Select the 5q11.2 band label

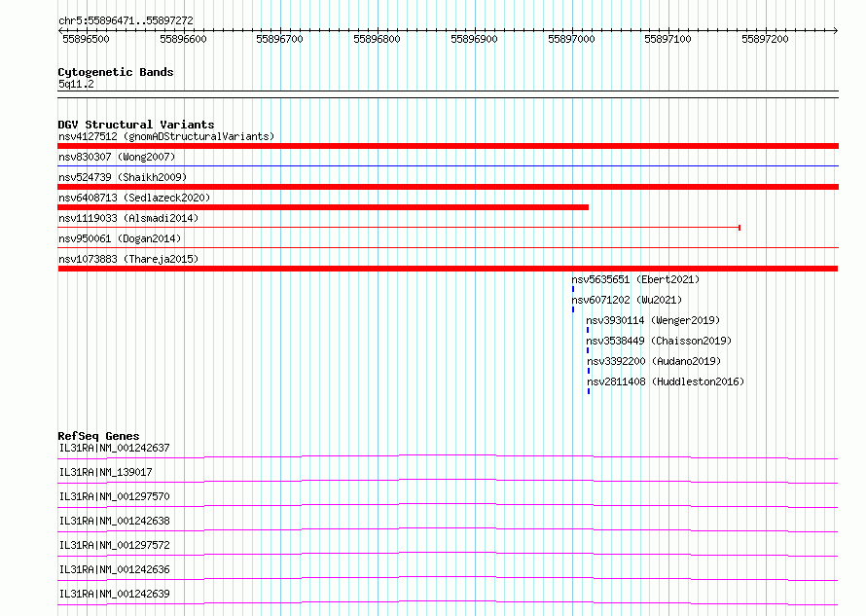(x=76, y=84)
